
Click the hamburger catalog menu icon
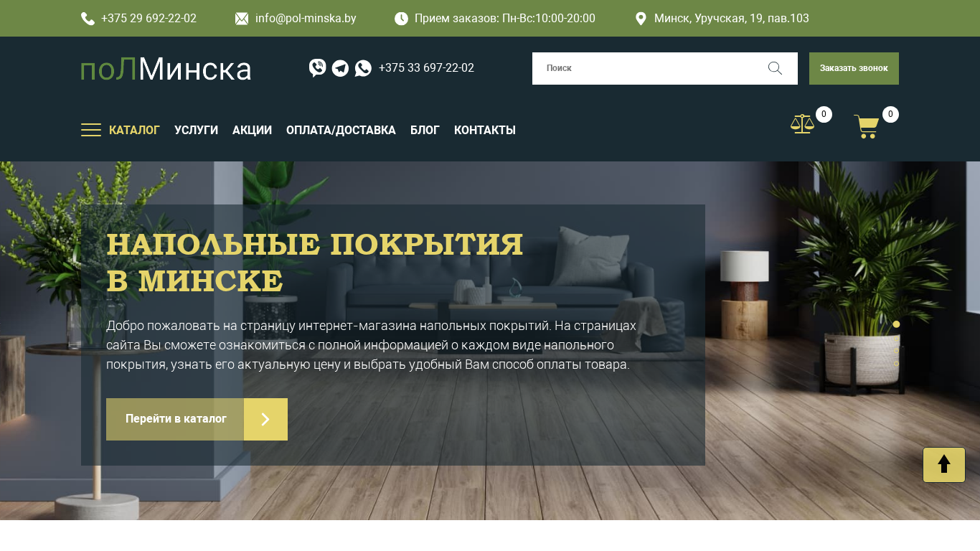tap(91, 130)
